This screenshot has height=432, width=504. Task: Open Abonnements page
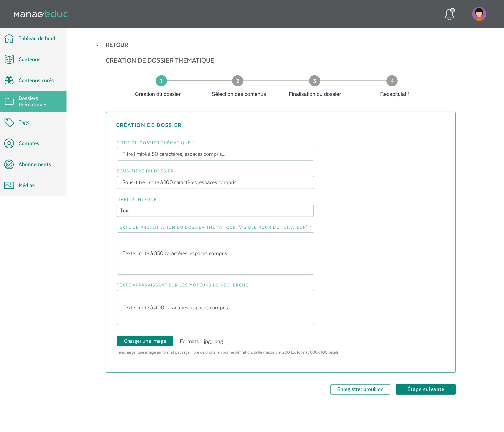point(33,164)
